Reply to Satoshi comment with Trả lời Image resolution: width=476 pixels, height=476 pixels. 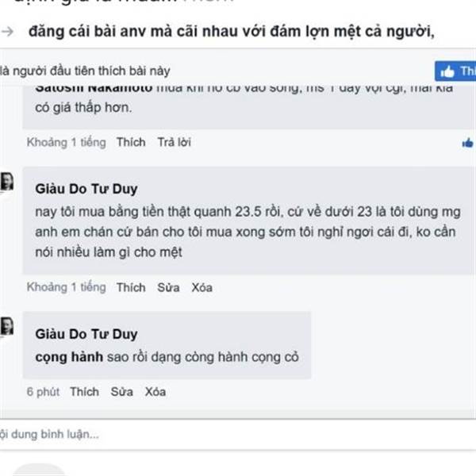[x=174, y=142]
